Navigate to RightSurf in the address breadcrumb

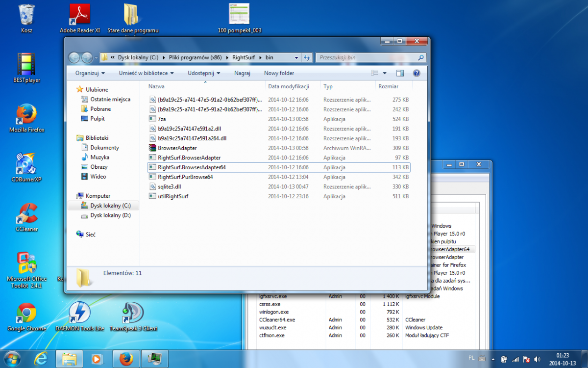(244, 57)
